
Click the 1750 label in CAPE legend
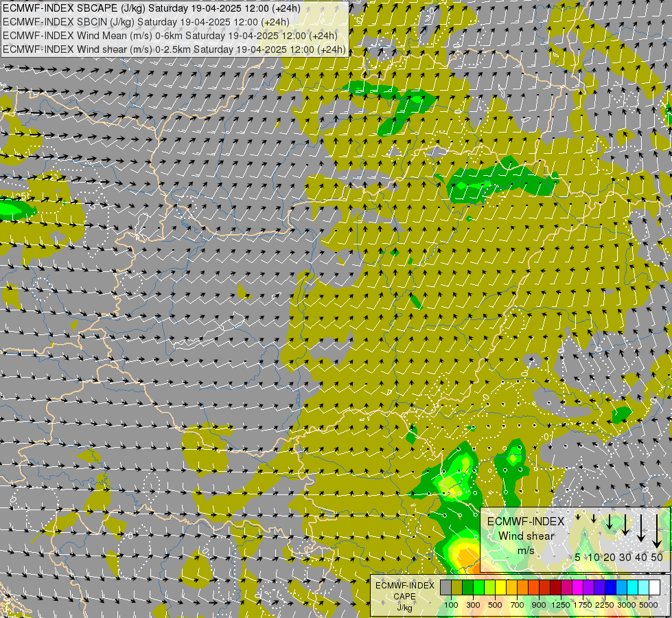pyautogui.click(x=583, y=605)
